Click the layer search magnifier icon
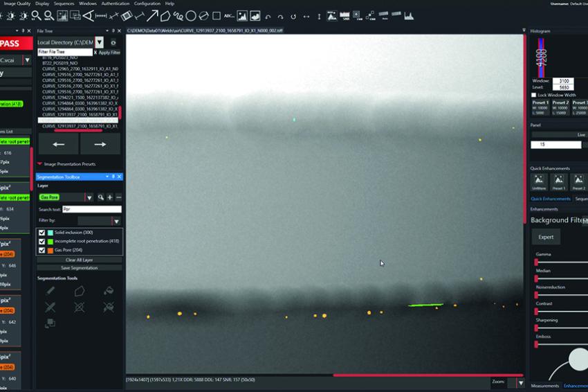 tap(100, 197)
